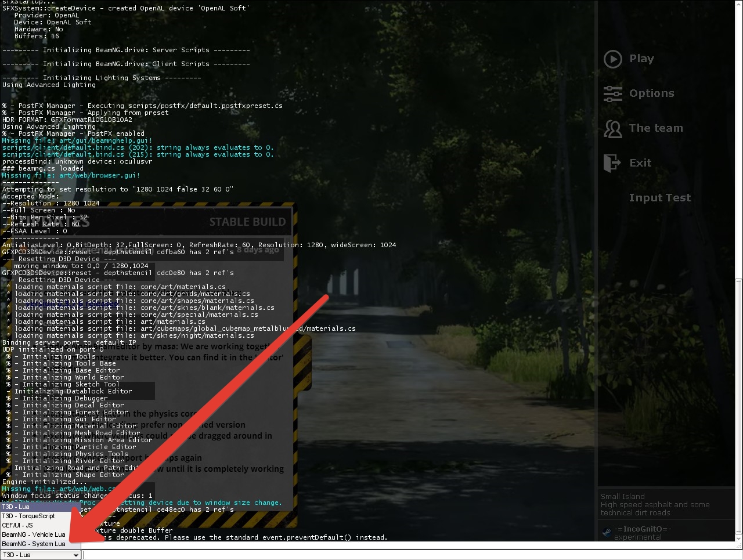Image resolution: width=743 pixels, height=560 pixels.
Task: Click the console vertical scrollbar thumb
Action: point(739,405)
